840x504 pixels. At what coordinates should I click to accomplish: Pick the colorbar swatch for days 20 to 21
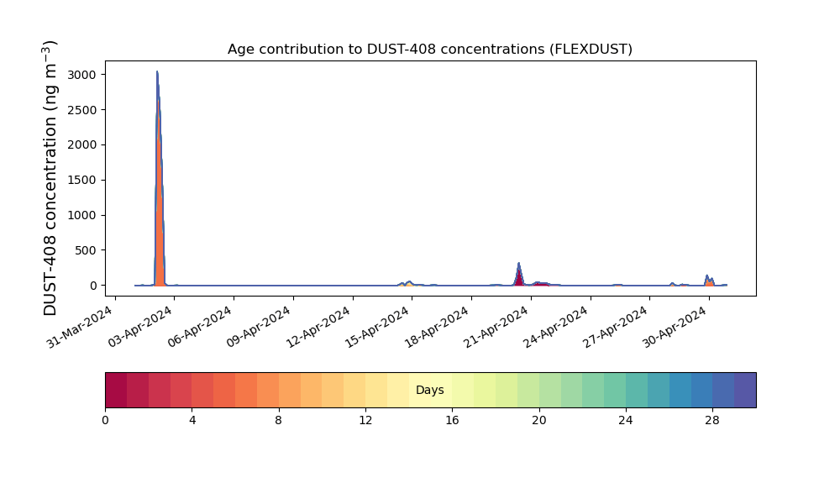tap(550, 390)
